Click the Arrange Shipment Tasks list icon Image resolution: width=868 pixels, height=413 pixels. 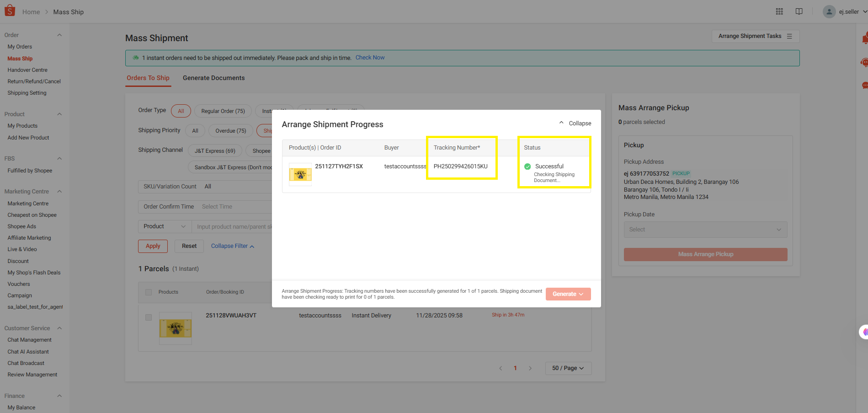coord(789,36)
